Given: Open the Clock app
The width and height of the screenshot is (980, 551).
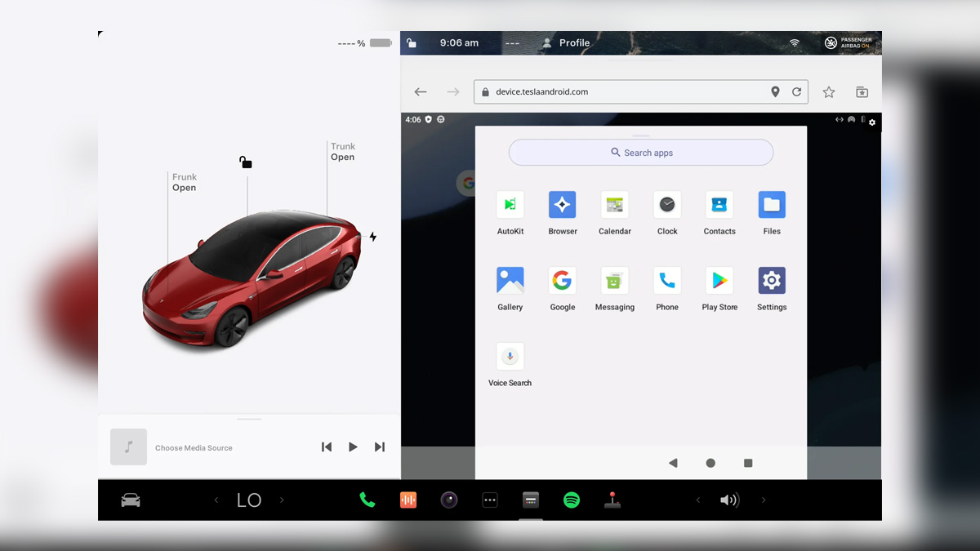Looking at the screenshot, I should [x=667, y=205].
